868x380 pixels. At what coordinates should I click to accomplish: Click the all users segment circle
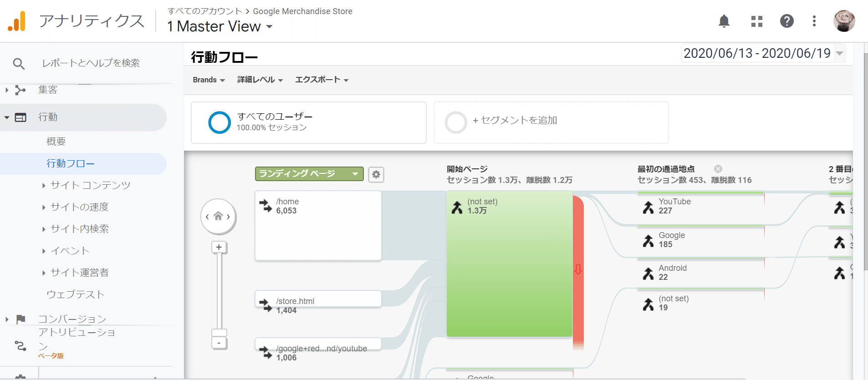[220, 122]
